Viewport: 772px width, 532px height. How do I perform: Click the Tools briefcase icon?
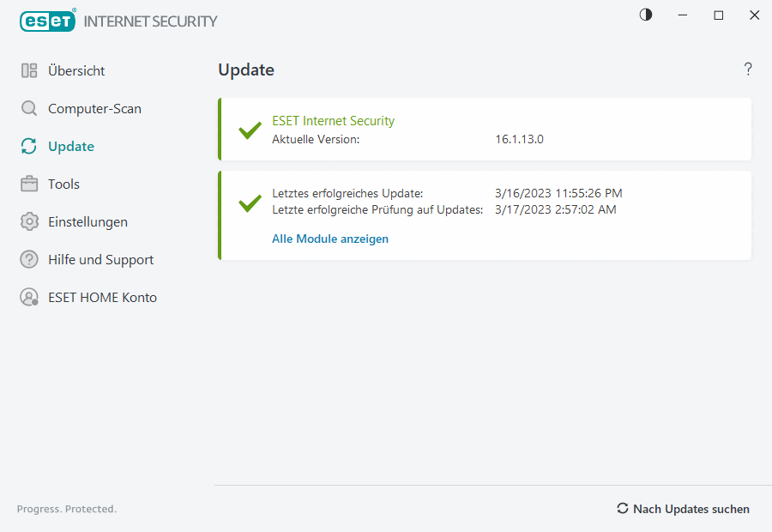29,184
